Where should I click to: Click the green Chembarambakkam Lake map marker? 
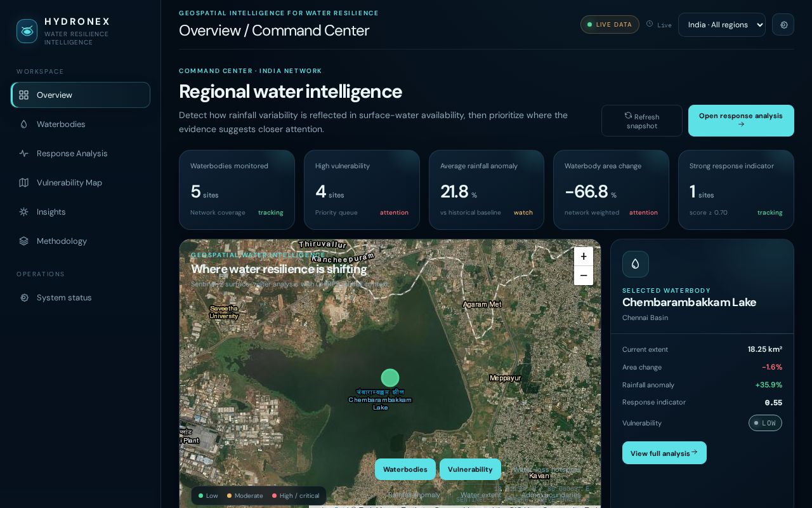click(x=390, y=378)
